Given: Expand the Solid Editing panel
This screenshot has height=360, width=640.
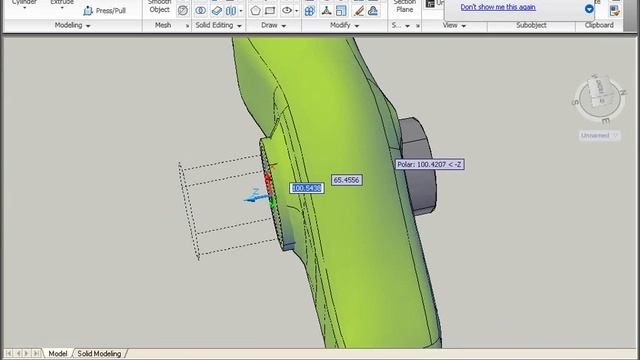Looking at the screenshot, I should (218, 25).
